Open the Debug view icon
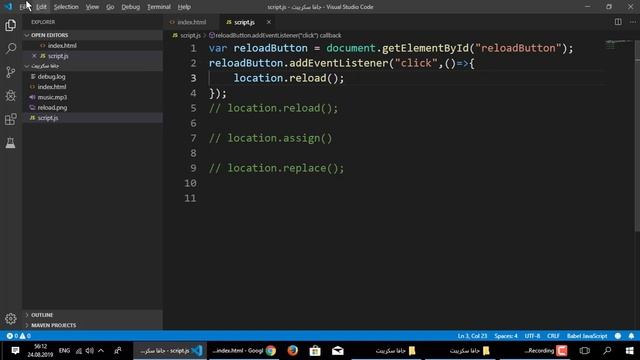640x360 pixels. (11, 96)
